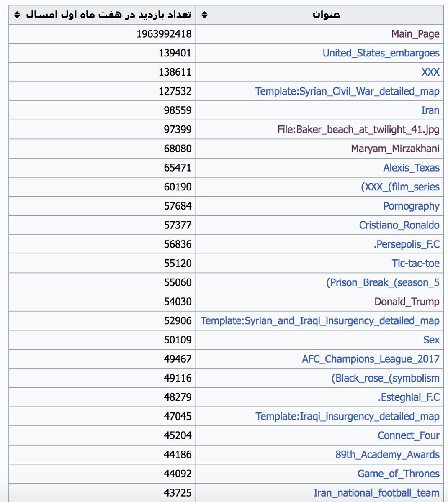The width and height of the screenshot is (448, 502).
Task: Select the value 49116
Action: (x=178, y=378)
